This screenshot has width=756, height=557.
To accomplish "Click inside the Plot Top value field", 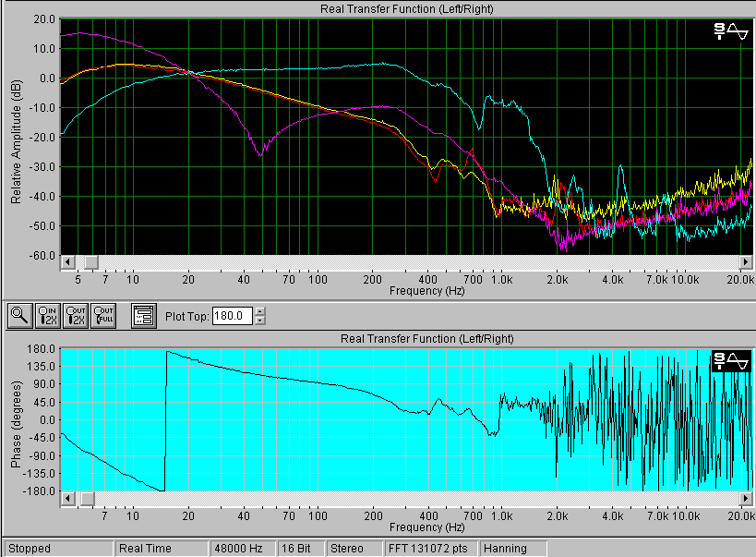I will 233,316.
